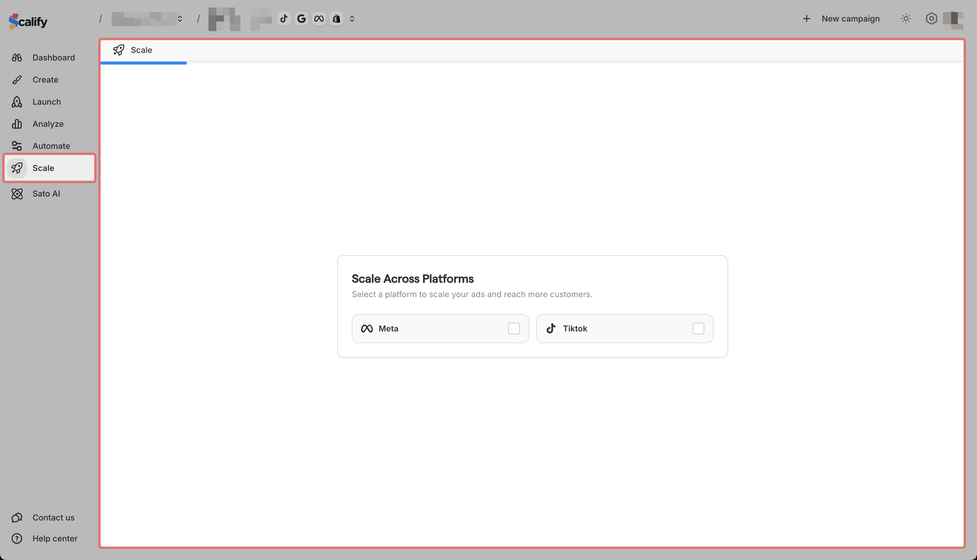
Task: Click the Meta icon in top bar
Action: [319, 18]
